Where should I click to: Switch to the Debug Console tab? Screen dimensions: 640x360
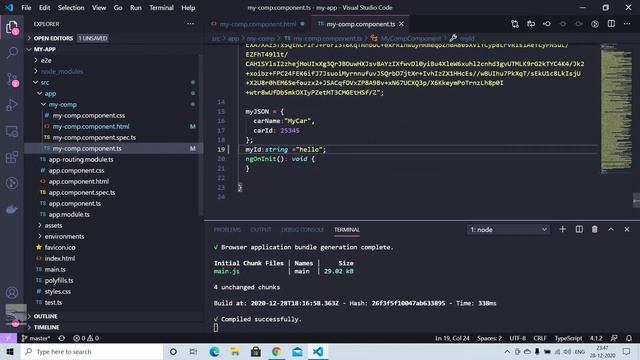click(302, 230)
